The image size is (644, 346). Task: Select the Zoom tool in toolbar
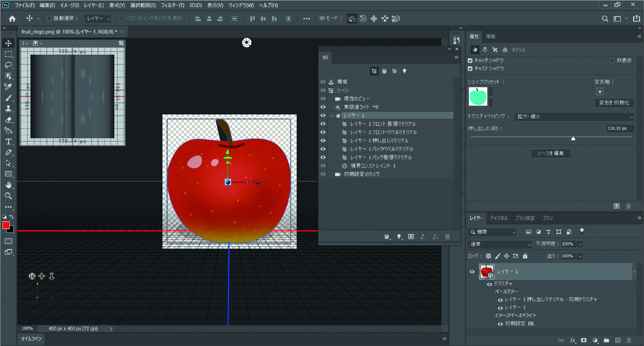(x=8, y=196)
